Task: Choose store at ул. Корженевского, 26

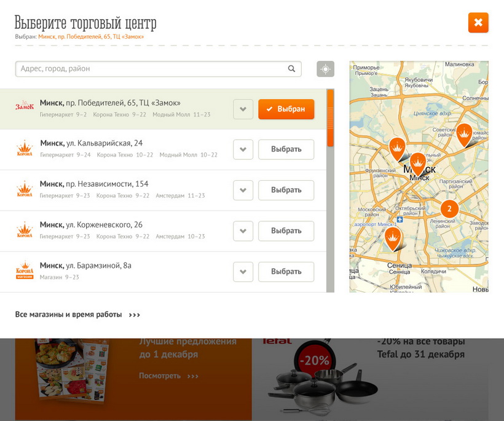Action: point(286,231)
